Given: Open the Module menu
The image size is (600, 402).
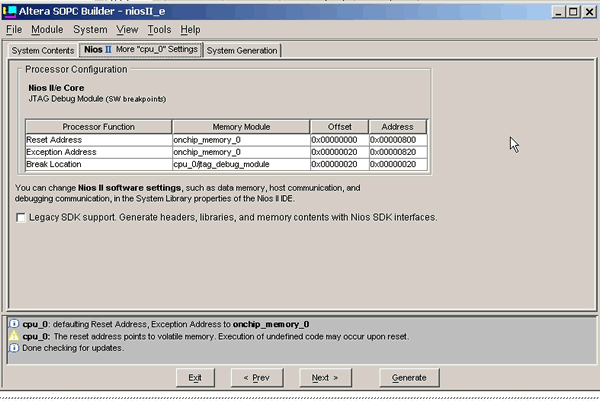Looking at the screenshot, I should coord(47,29).
